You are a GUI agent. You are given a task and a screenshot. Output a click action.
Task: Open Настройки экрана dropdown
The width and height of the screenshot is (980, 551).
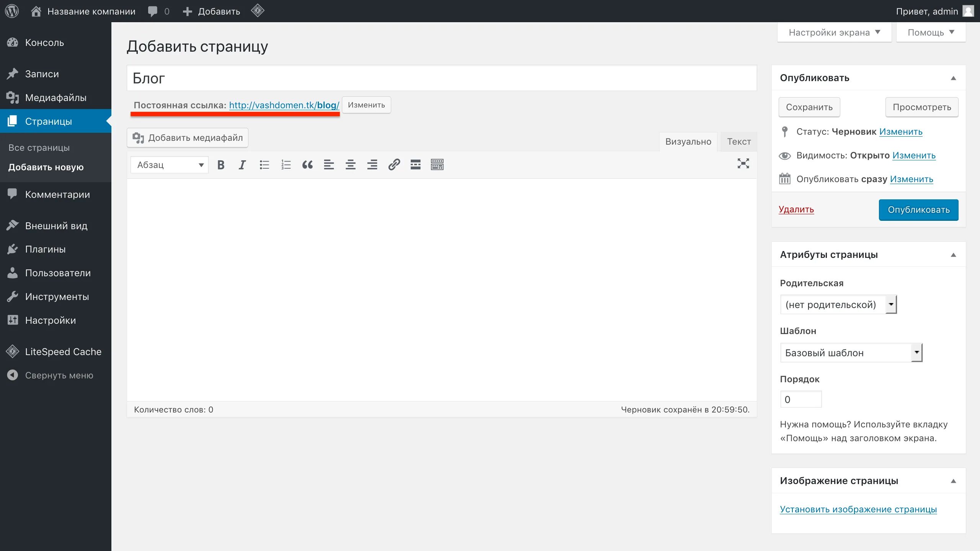(x=835, y=33)
